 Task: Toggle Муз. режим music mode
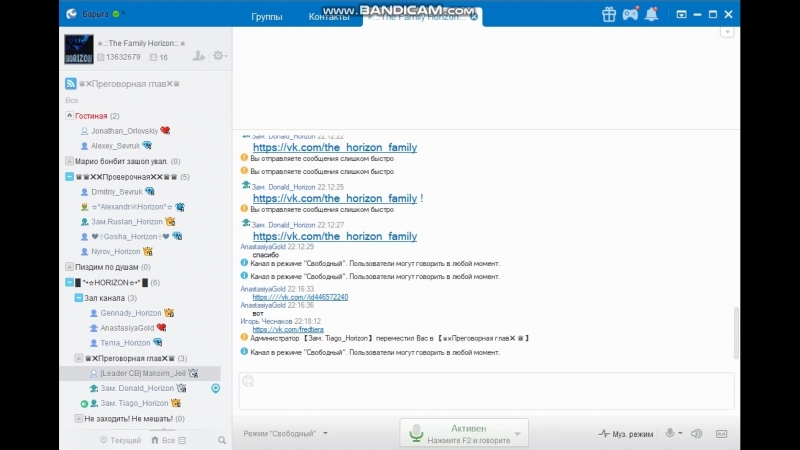click(x=626, y=434)
